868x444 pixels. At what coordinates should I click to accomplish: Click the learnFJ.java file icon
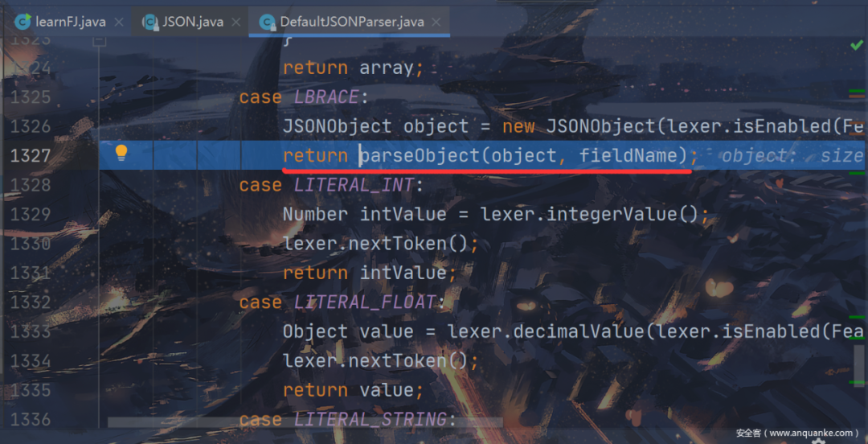(23, 21)
